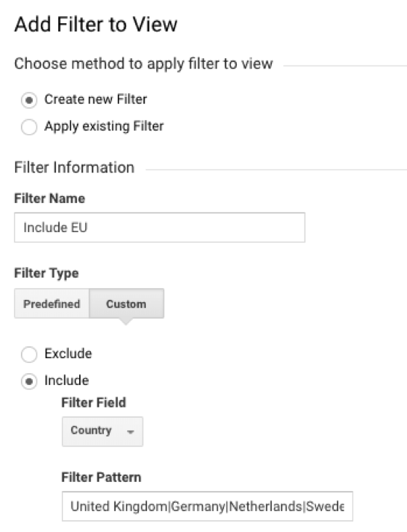This screenshot has height=532, width=407.
Task: Click the Apply existing Filter label text
Action: click(104, 126)
